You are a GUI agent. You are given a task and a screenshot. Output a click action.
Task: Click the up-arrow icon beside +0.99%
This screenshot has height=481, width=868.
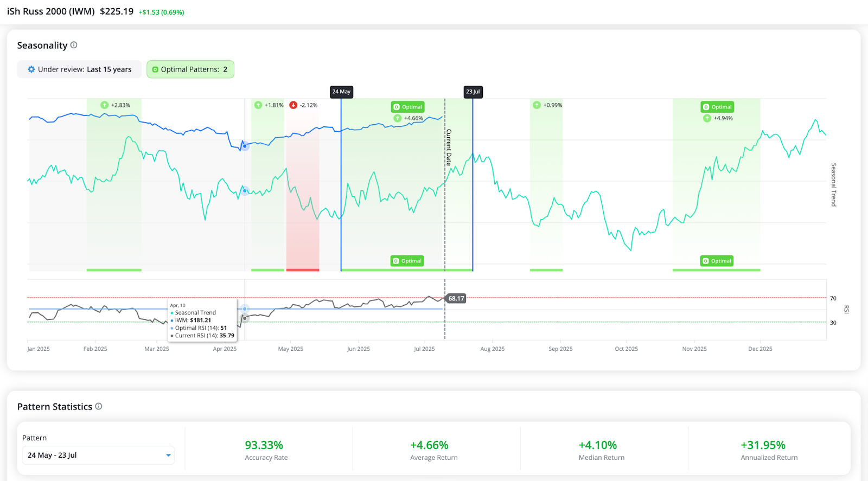point(537,105)
